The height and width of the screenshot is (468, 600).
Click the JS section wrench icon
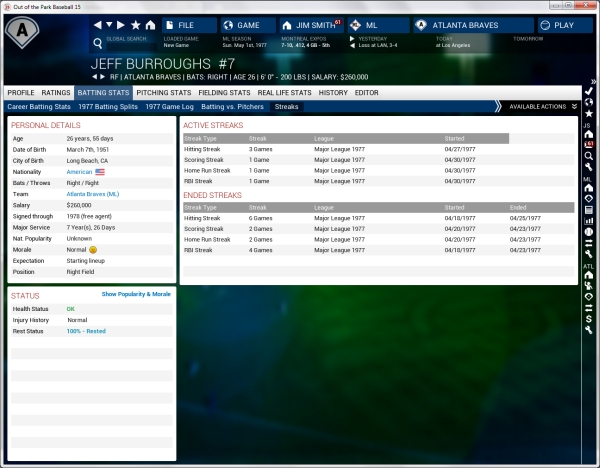point(589,167)
